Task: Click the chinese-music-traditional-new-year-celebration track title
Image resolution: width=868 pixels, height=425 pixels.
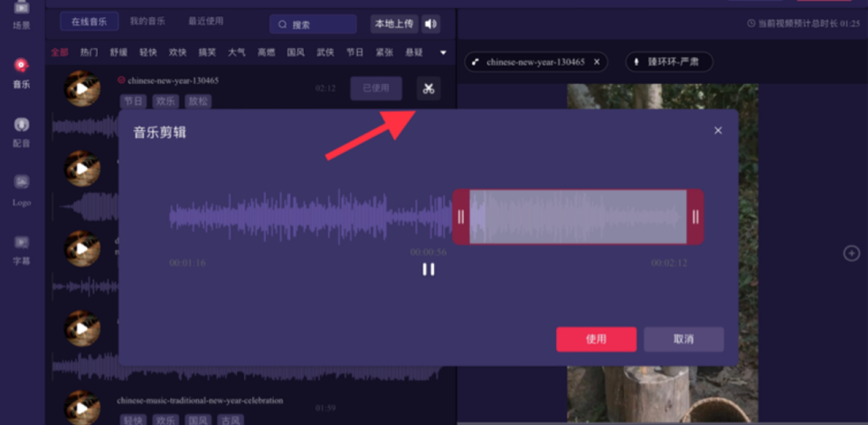Action: point(200,400)
